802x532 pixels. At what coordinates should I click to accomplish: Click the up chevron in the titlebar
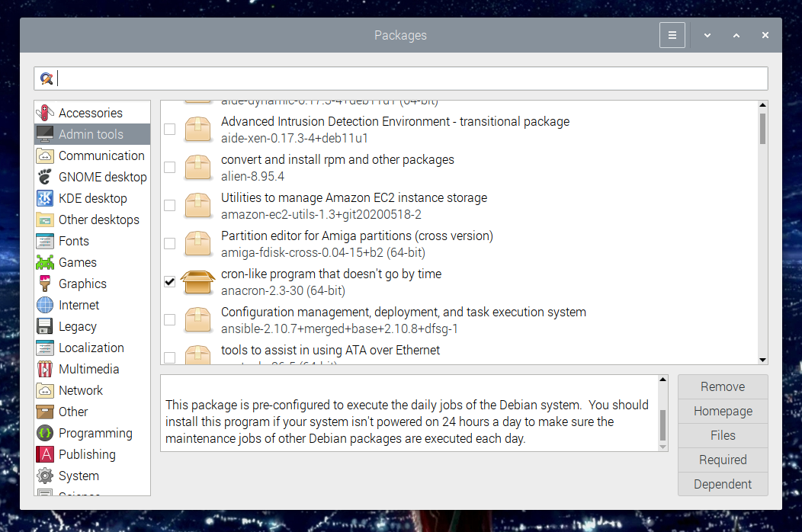(736, 35)
